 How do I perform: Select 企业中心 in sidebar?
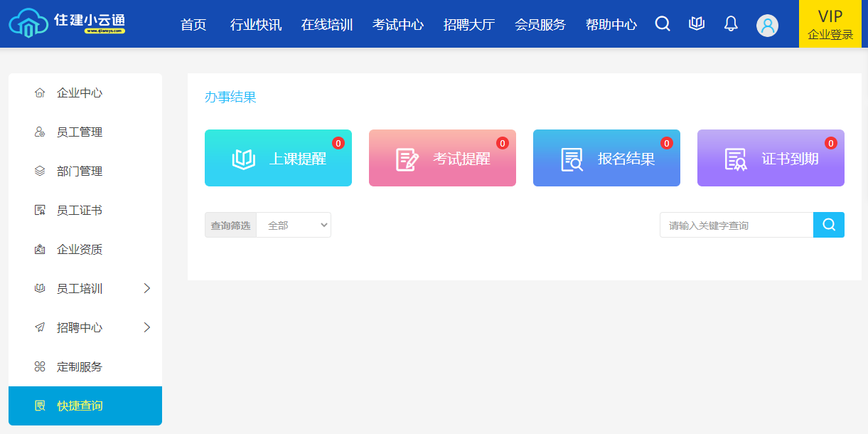coord(80,93)
